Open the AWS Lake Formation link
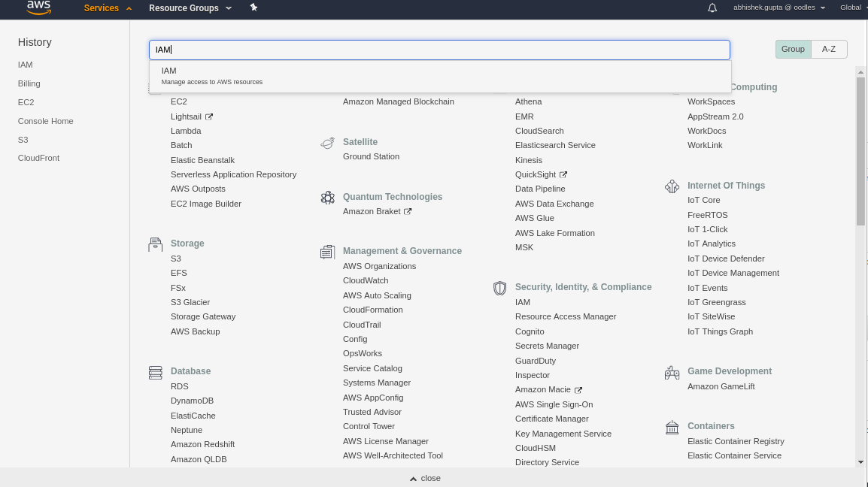Viewport: 868px width, 487px height. 554,233
